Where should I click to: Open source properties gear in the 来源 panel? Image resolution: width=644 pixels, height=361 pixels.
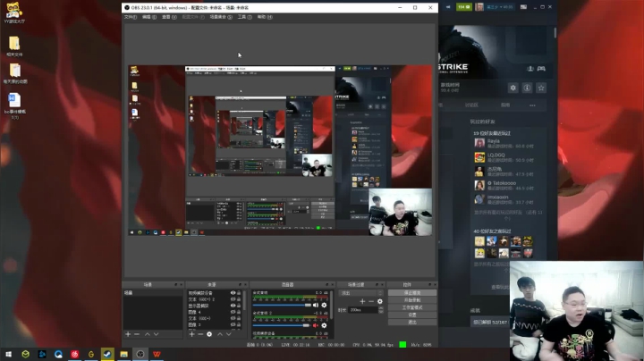point(209,334)
